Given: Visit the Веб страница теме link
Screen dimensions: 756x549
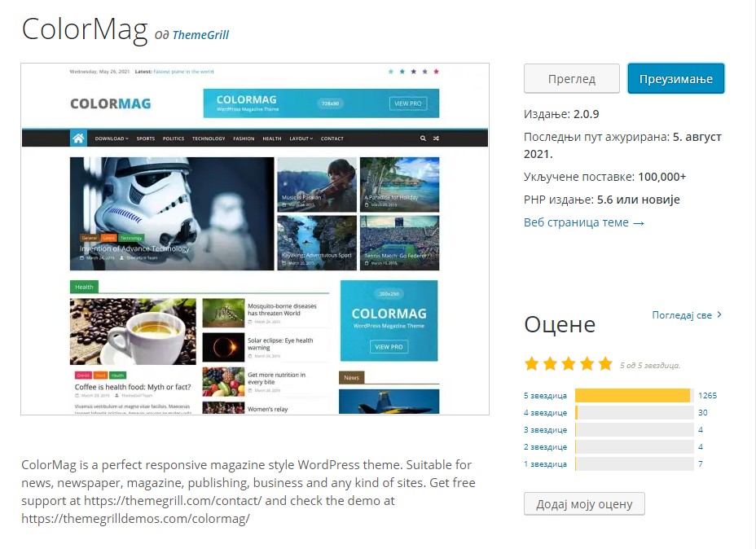Looking at the screenshot, I should click(x=584, y=222).
